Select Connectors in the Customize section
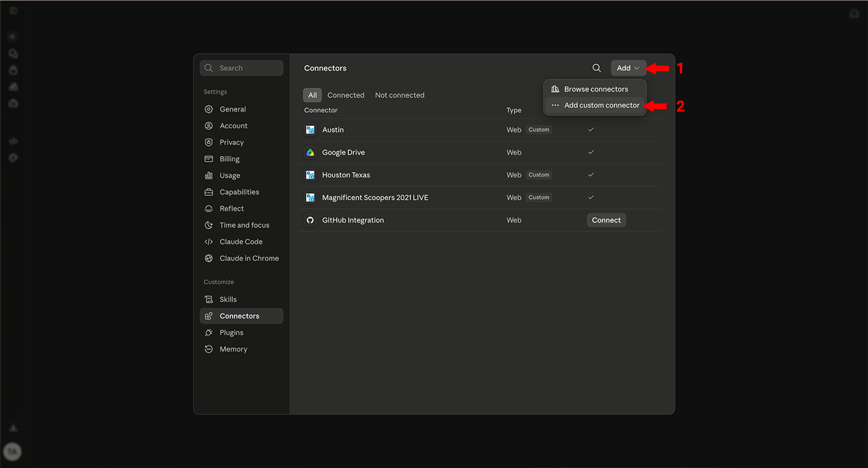Screen dimensions: 868x468 tap(241, 316)
